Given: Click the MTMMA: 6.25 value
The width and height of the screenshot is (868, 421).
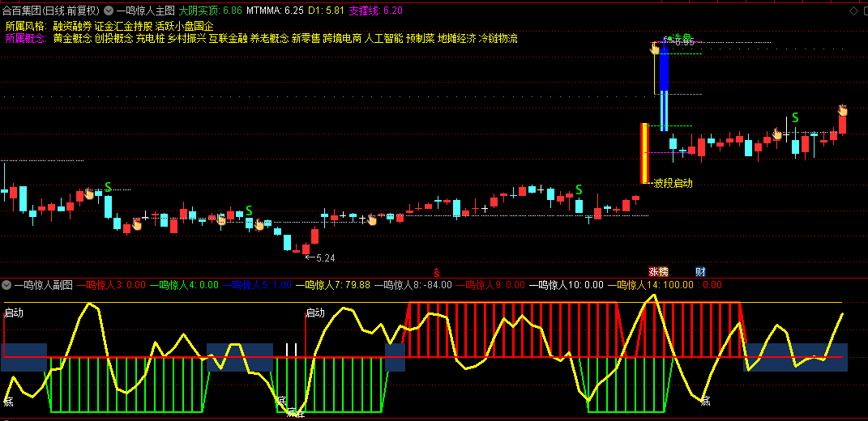Looking at the screenshot, I should click(275, 11).
